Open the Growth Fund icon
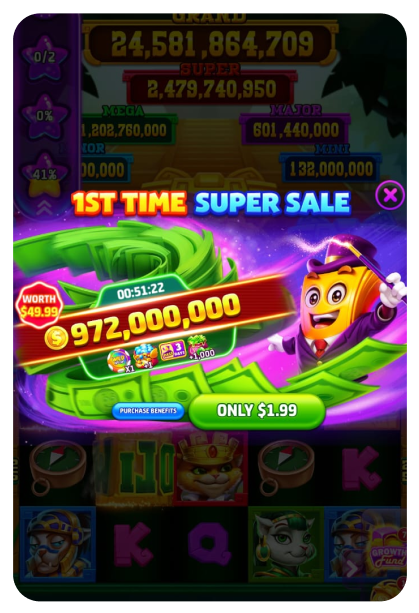 click(x=387, y=554)
